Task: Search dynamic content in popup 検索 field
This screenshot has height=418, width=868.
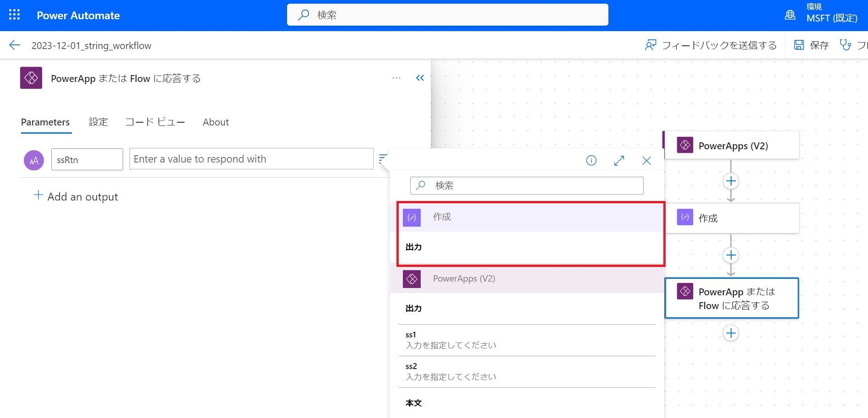Action: [526, 185]
